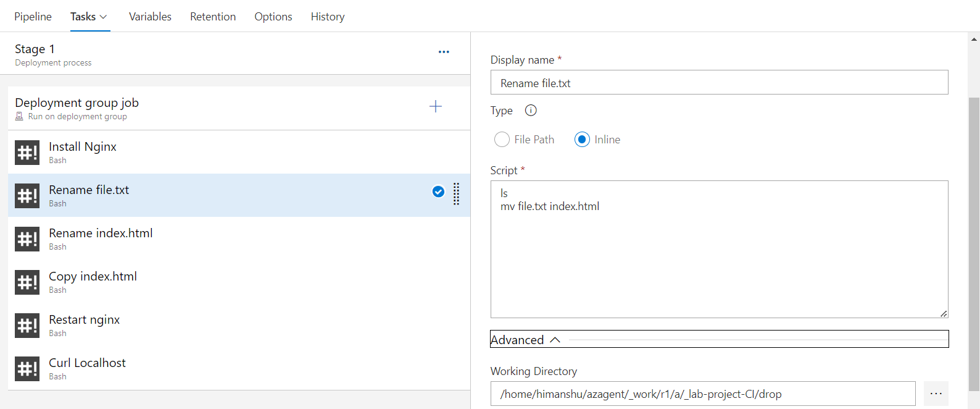Go to the Retention tab
Screen dimensions: 980x409
(213, 17)
